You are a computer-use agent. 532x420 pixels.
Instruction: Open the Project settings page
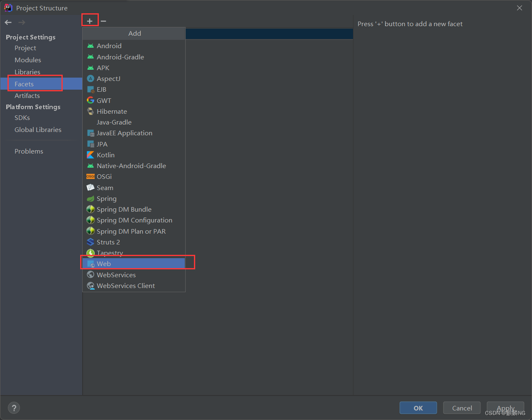tap(25, 48)
